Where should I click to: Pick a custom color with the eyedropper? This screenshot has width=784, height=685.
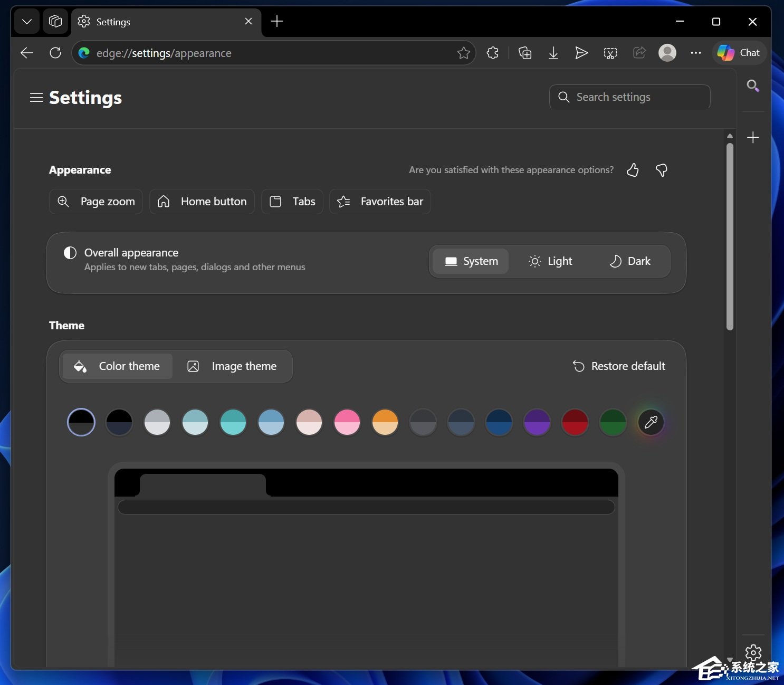[x=651, y=422]
